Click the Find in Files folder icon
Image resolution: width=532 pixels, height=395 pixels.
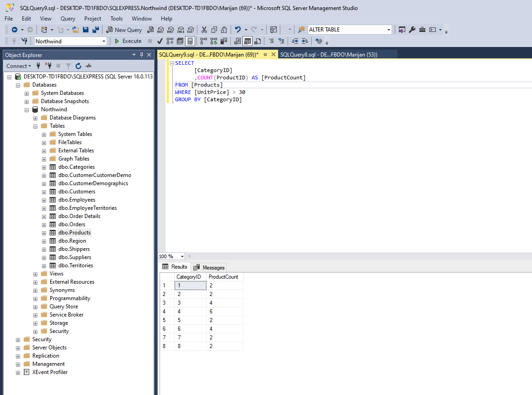(301, 30)
